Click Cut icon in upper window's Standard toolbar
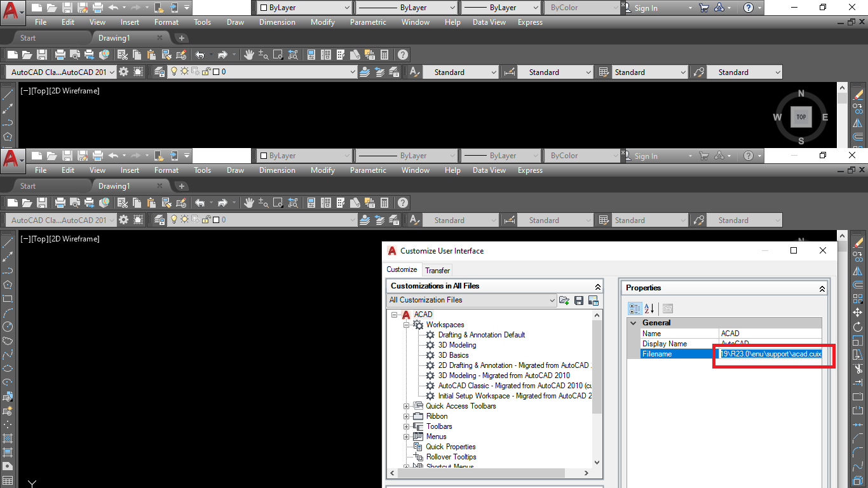Viewport: 868px width, 488px height. point(123,55)
